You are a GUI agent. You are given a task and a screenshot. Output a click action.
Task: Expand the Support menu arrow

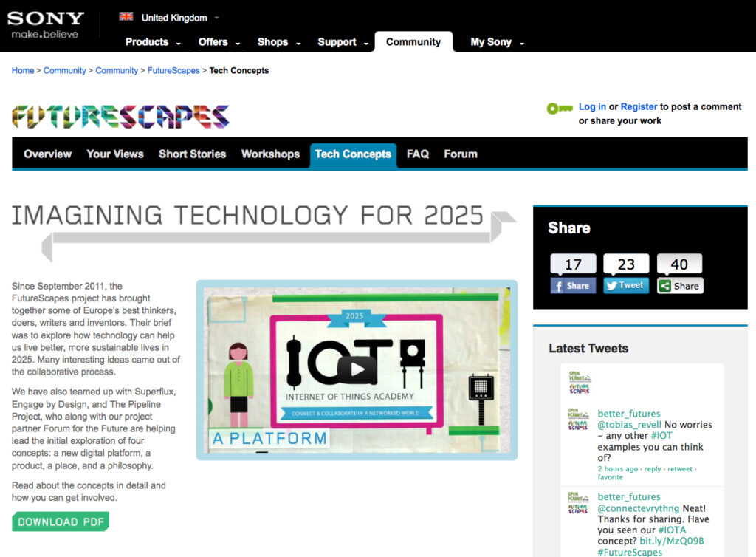[366, 44]
